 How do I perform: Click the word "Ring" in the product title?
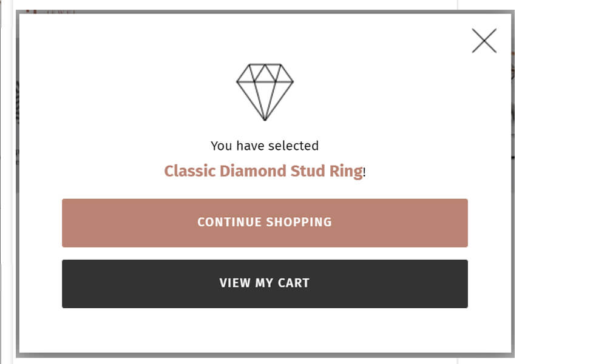tap(346, 172)
